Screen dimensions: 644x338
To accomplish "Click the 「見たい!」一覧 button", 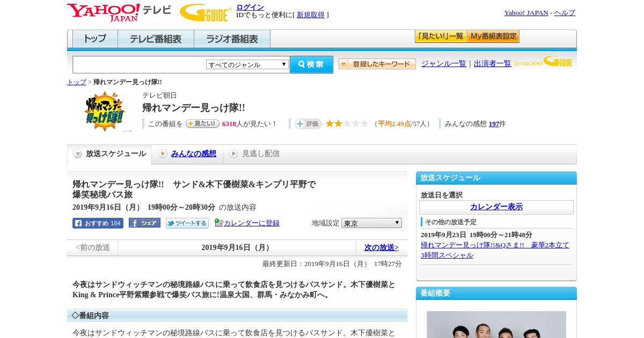I will (441, 36).
